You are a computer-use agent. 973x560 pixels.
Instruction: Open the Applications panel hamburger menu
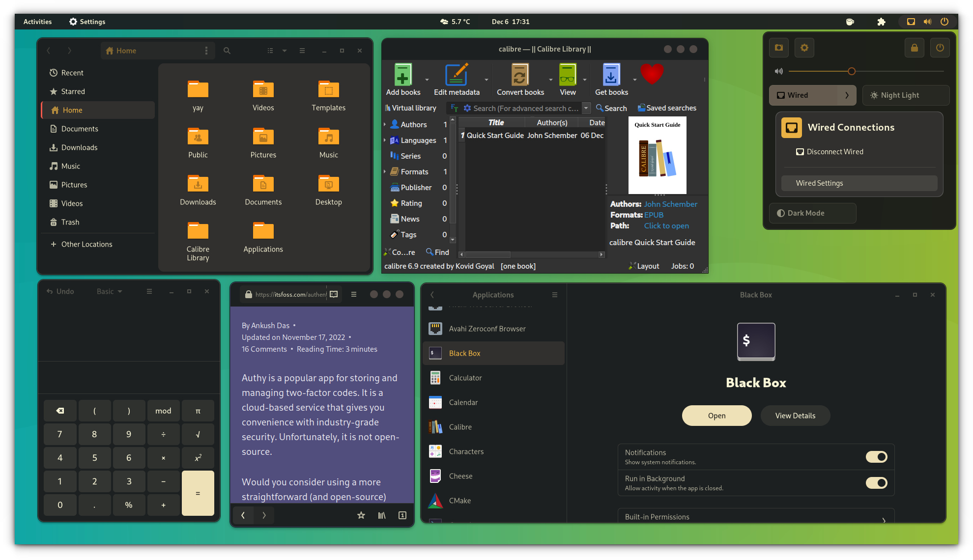click(x=555, y=295)
